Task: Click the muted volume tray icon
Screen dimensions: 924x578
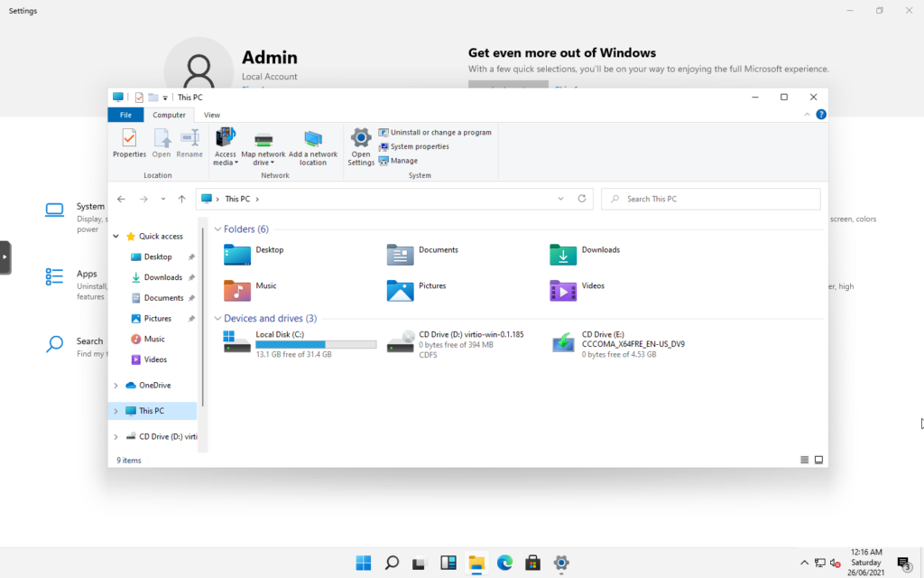Action: pyautogui.click(x=835, y=563)
